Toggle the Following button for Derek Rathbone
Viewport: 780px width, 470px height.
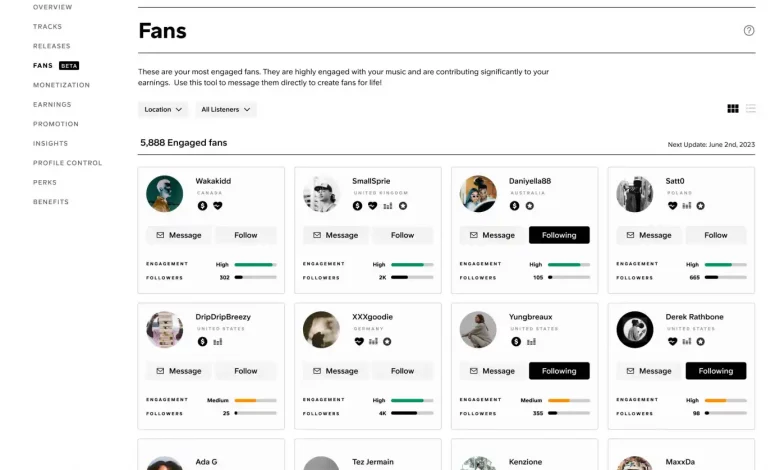click(716, 371)
